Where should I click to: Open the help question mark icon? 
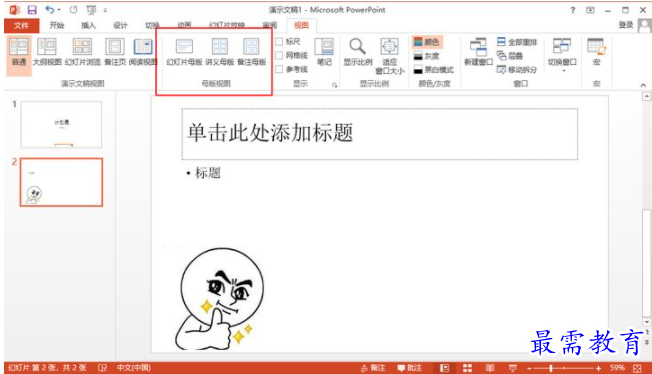pos(573,10)
